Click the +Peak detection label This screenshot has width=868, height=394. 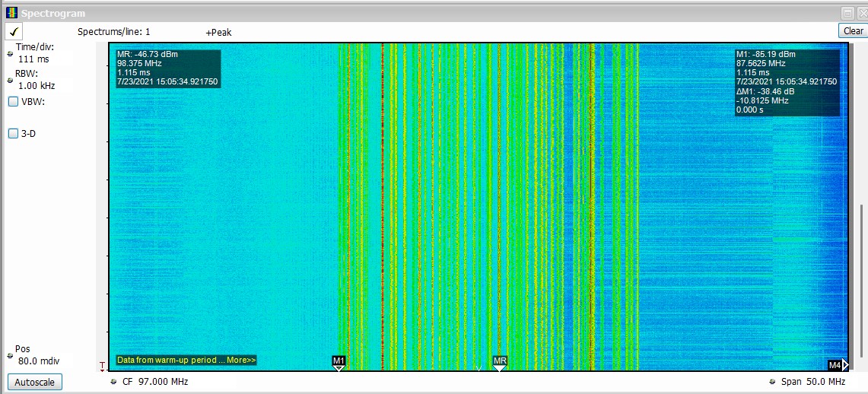(x=218, y=33)
